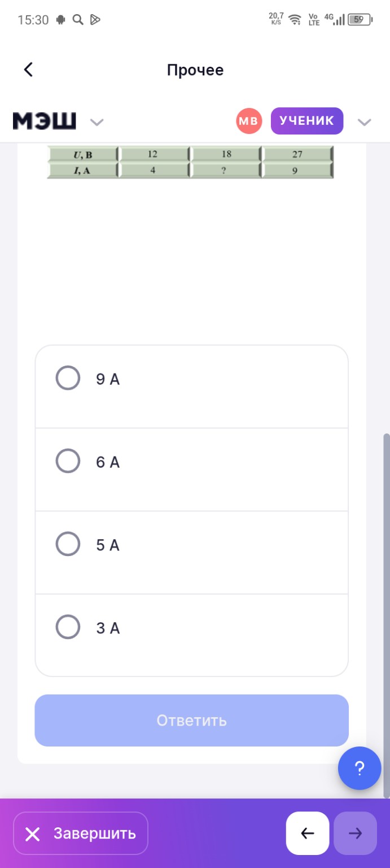The image size is (390, 868).
Task: Select the 9 А answer option
Action: coord(68,378)
